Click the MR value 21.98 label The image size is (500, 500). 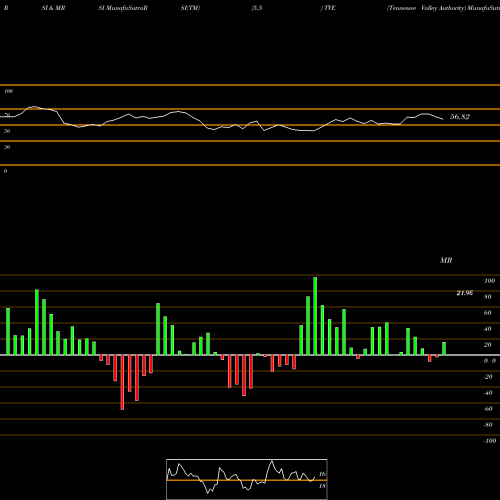point(465,293)
